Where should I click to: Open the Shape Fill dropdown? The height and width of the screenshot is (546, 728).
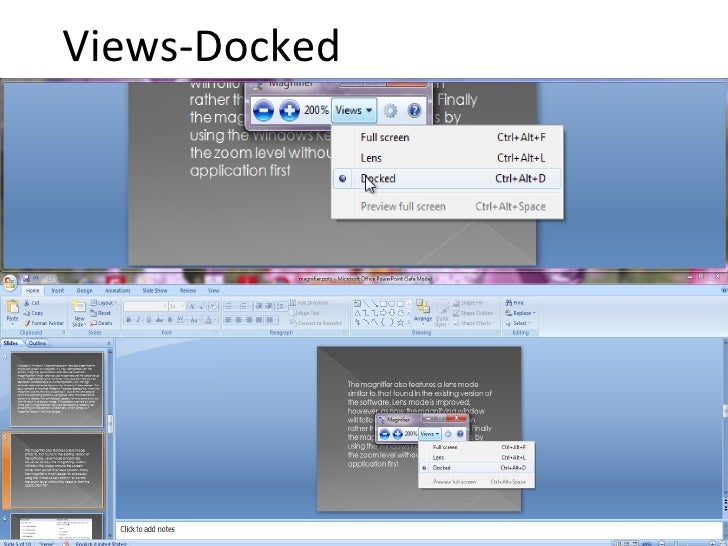pos(469,303)
